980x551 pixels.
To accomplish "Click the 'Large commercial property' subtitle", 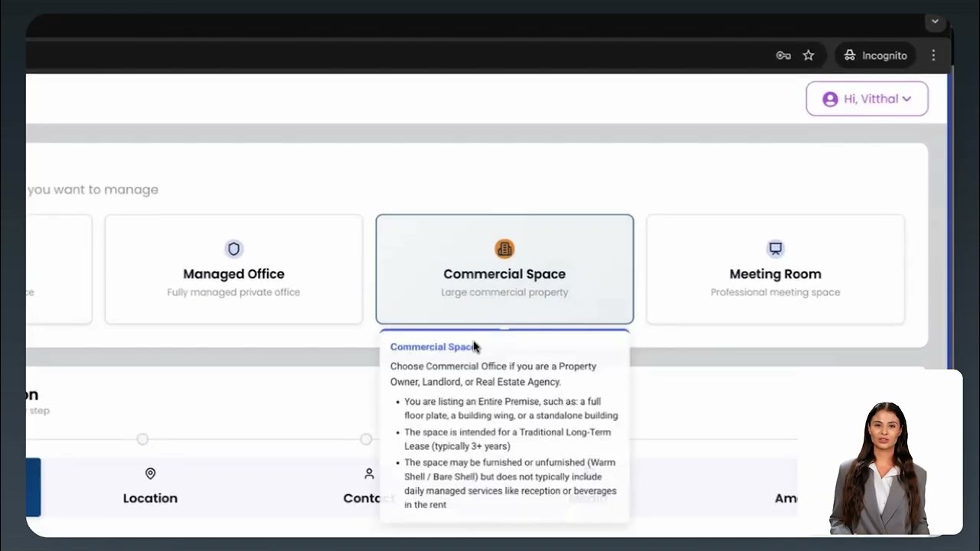I will tap(505, 292).
